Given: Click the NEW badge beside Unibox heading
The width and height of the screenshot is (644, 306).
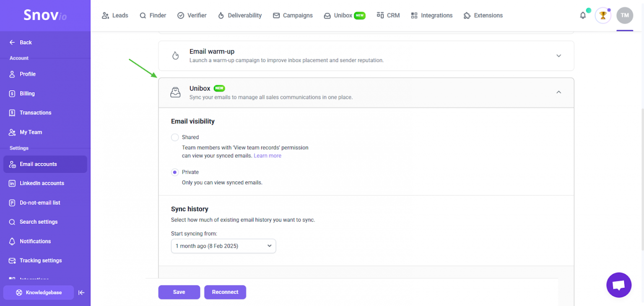Looking at the screenshot, I should (219, 89).
